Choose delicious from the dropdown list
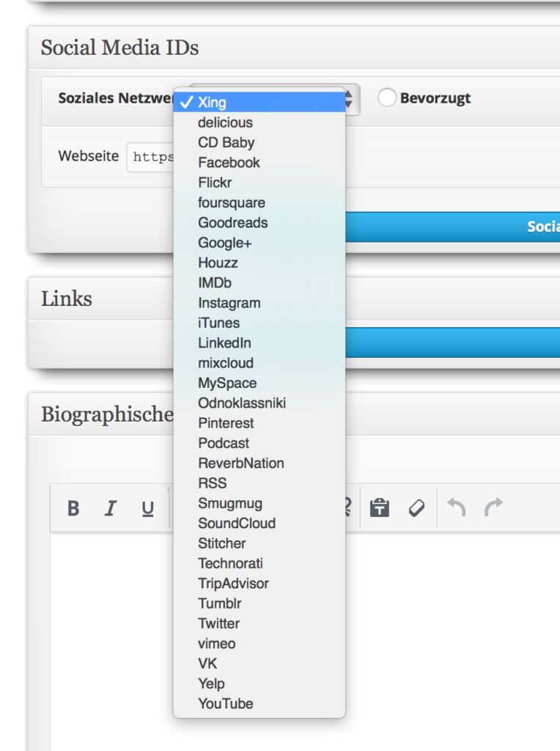 pyautogui.click(x=259, y=122)
